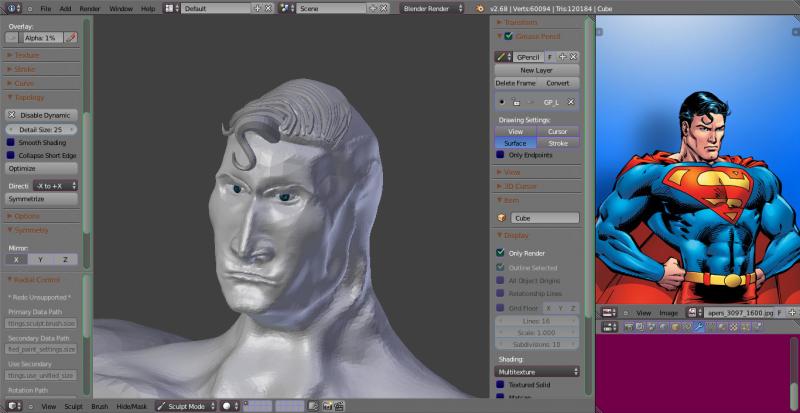The width and height of the screenshot is (800, 413).
Task: Click the image browse icon beside filename
Action: point(693,312)
